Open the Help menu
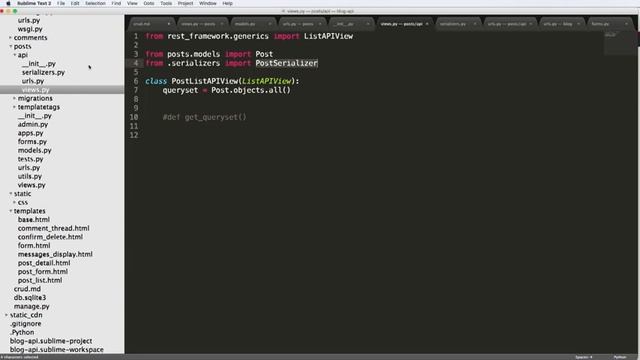640x360 pixels. pos(228,3)
